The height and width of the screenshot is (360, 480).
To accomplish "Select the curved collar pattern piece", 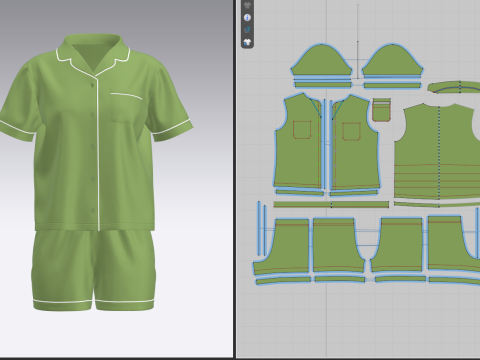I will pos(454,86).
